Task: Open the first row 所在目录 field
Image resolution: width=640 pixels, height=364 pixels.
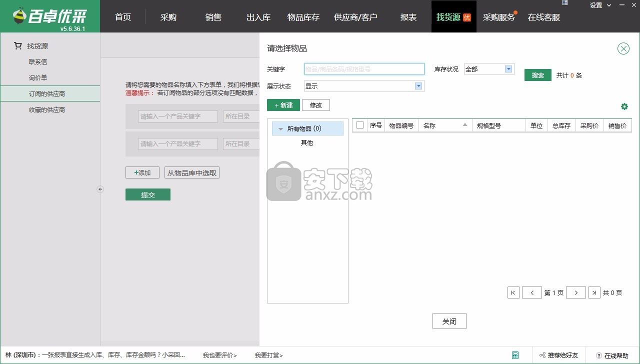Action: pos(241,116)
